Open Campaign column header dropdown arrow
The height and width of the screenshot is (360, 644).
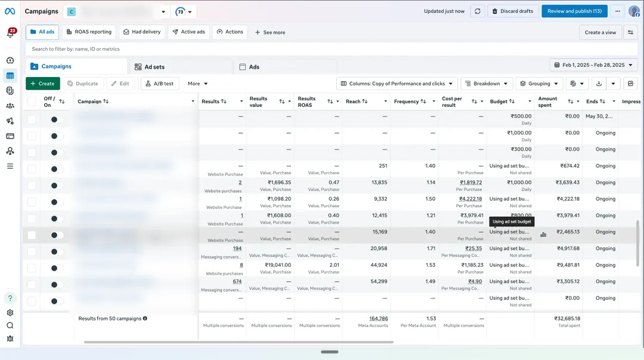pyautogui.click(x=193, y=101)
